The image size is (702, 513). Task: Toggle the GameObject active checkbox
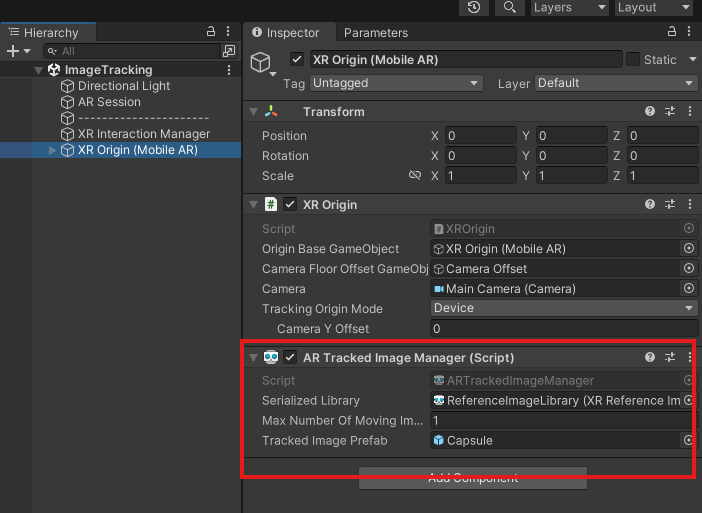click(x=297, y=59)
